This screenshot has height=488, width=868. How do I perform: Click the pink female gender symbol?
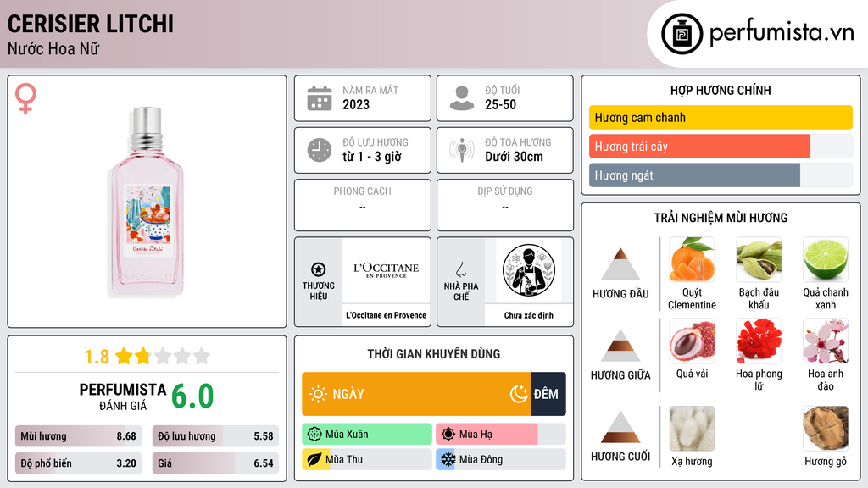click(x=25, y=98)
